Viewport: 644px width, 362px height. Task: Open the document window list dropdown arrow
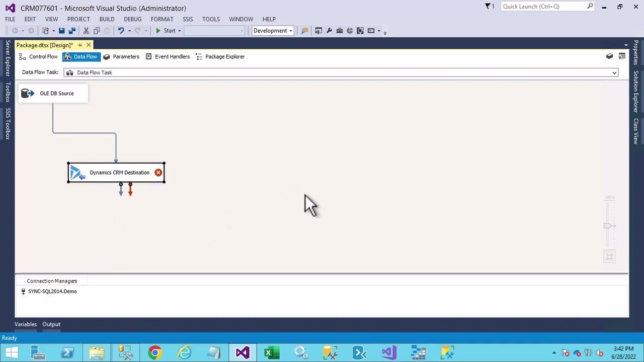pyautogui.click(x=626, y=45)
